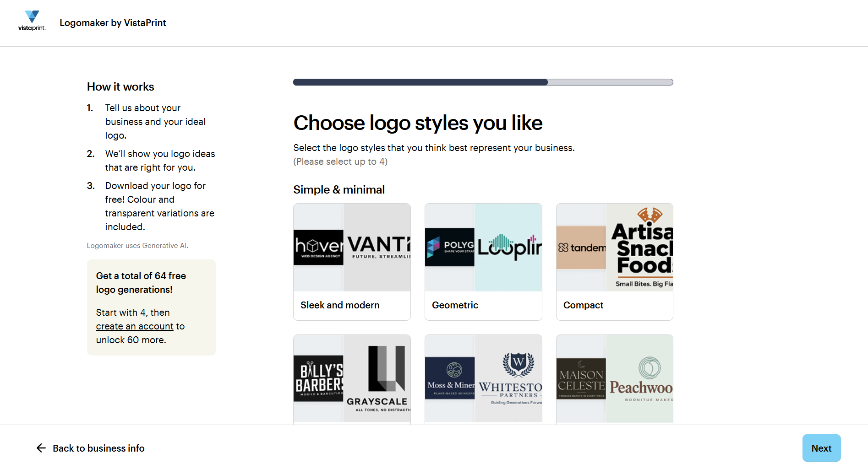Select the Sleek and modern logo style
The image size is (868, 469).
[x=352, y=262]
